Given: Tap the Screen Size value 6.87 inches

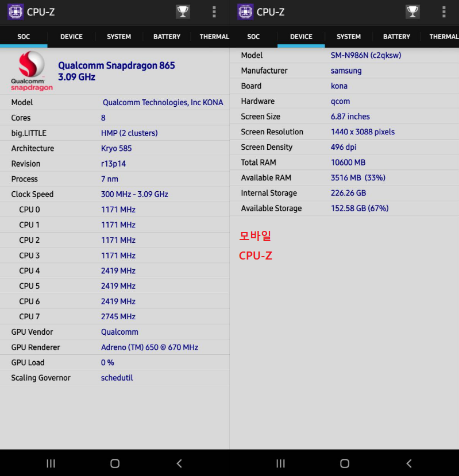Looking at the screenshot, I should (x=350, y=117).
